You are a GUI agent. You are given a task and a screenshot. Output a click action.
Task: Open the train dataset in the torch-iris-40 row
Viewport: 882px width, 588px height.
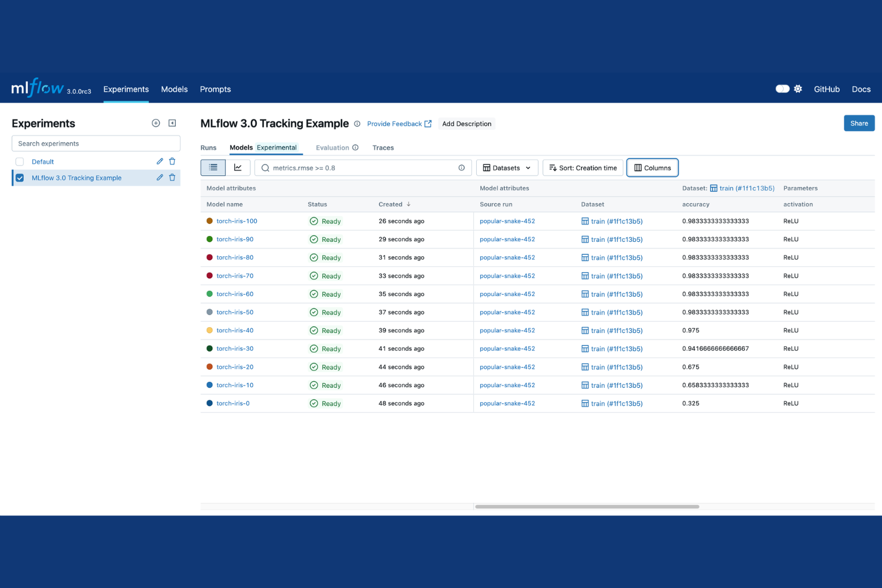612,331
